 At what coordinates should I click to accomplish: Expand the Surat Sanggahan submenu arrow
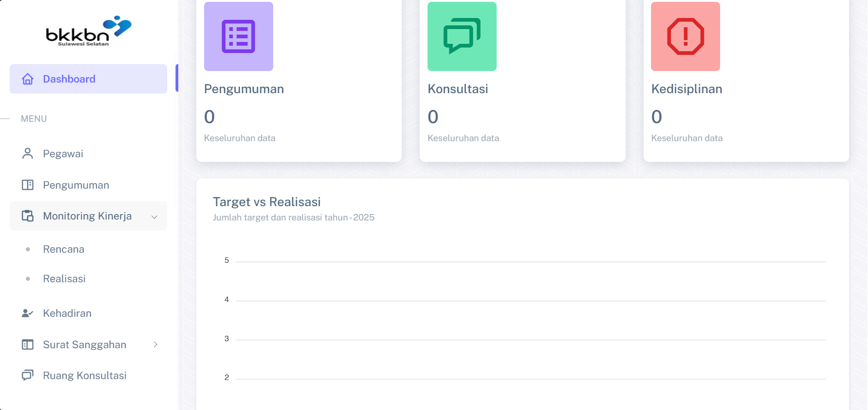pyautogui.click(x=155, y=345)
